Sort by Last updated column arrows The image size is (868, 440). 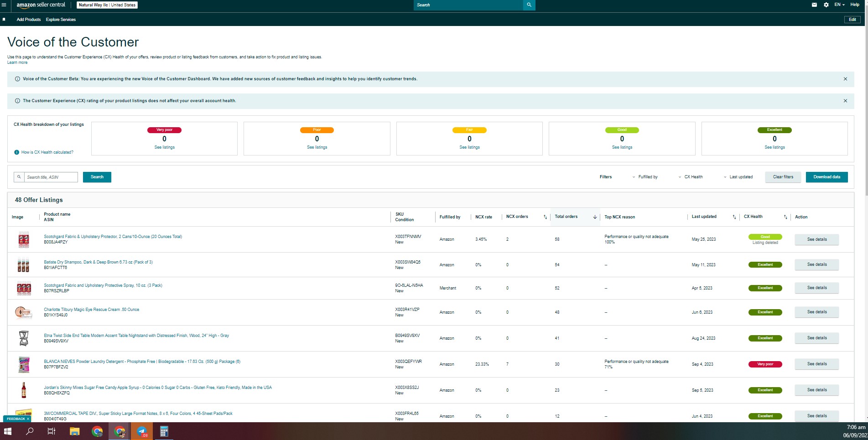734,217
